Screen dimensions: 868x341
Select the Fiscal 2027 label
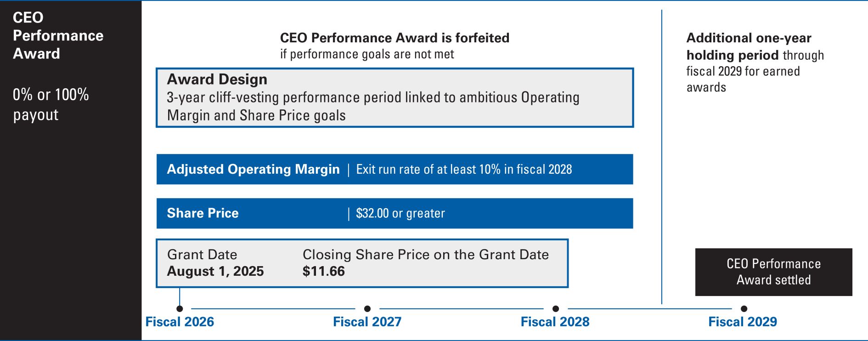pos(367,322)
